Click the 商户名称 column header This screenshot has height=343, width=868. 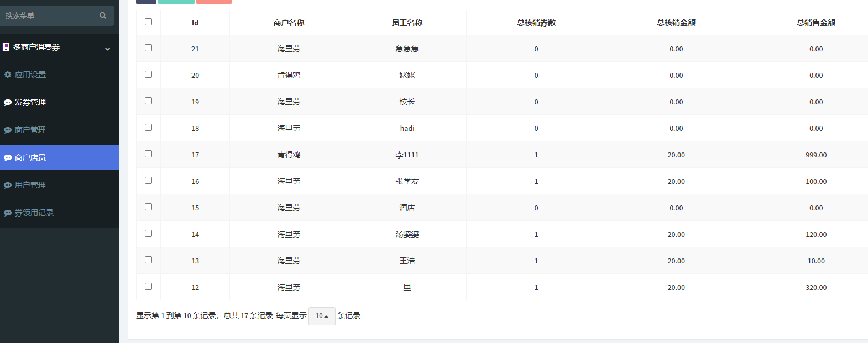click(x=289, y=23)
